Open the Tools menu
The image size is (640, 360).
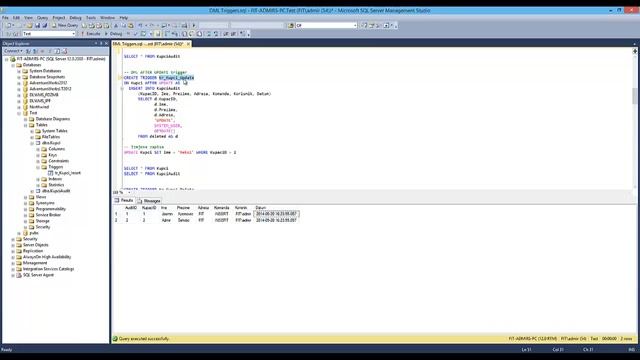point(91,18)
